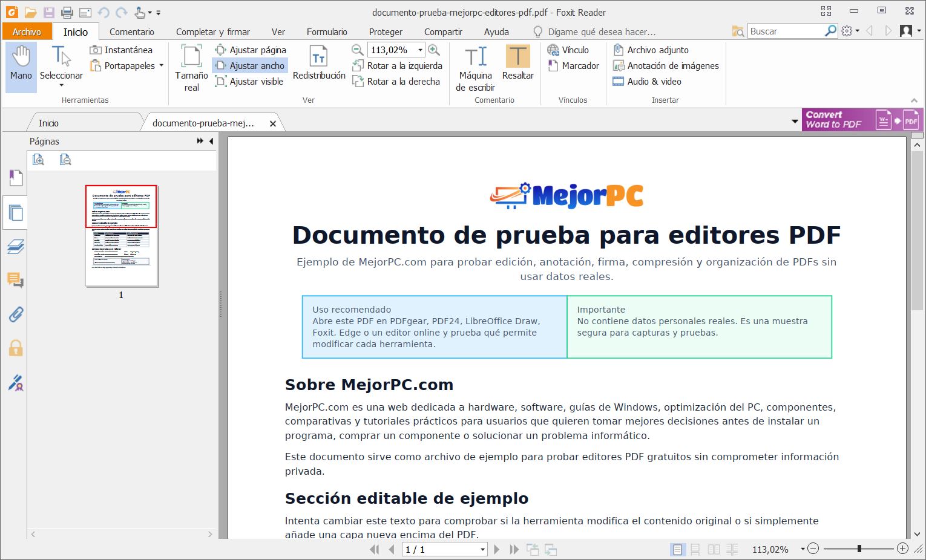Select the Mano hand tool

pyautogui.click(x=21, y=65)
